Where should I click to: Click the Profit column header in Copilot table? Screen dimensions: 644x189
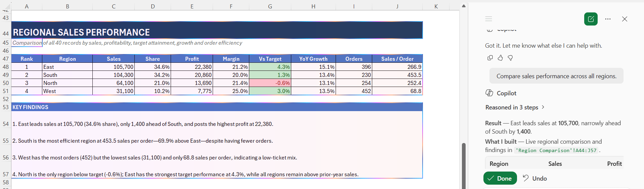coord(614,163)
